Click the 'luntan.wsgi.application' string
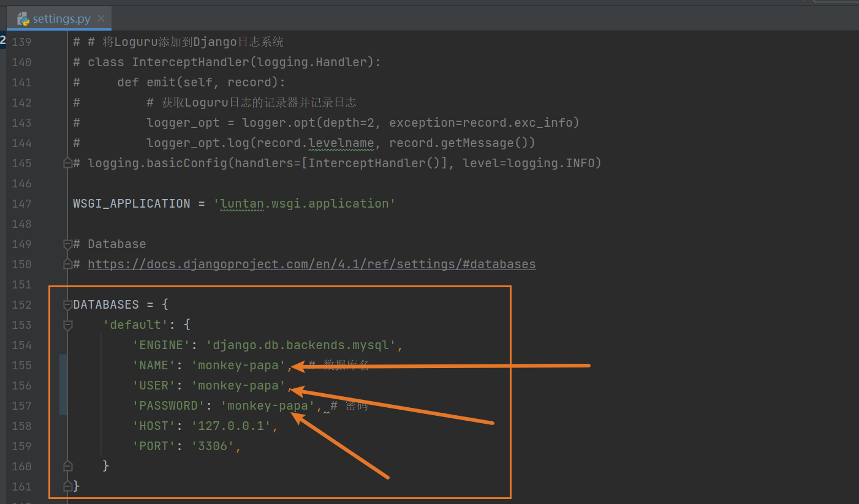 305,204
